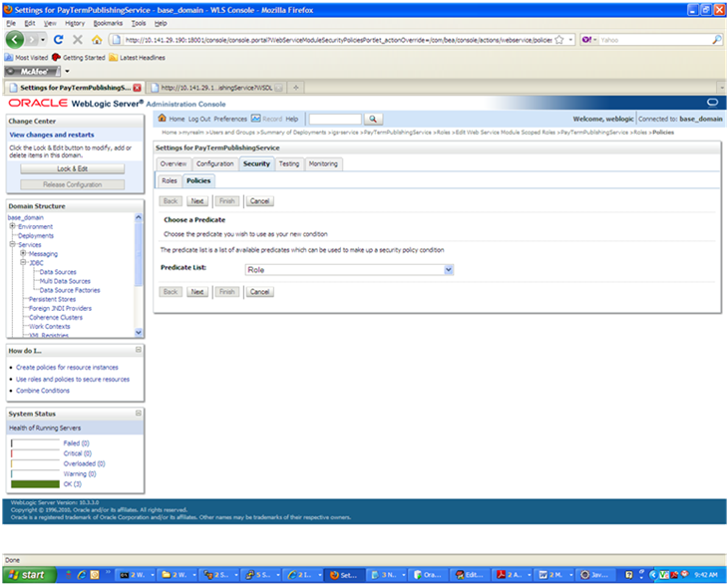The width and height of the screenshot is (728, 585).
Task: Close the PayTermPublishingService settings tab
Action: 137,88
